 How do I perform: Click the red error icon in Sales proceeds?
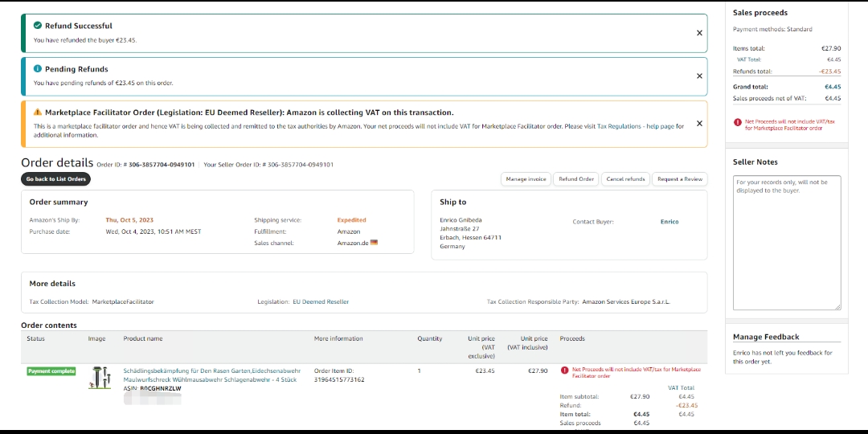coord(737,122)
